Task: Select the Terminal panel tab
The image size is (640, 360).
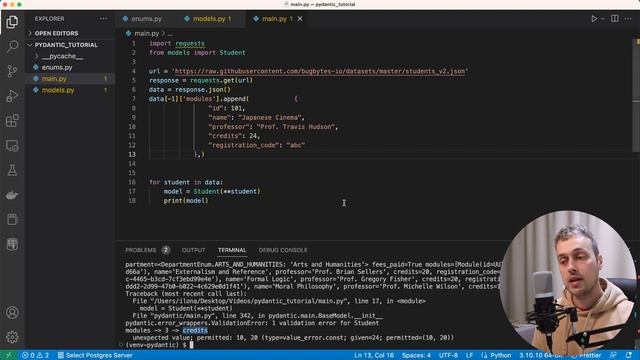Action: [232, 250]
